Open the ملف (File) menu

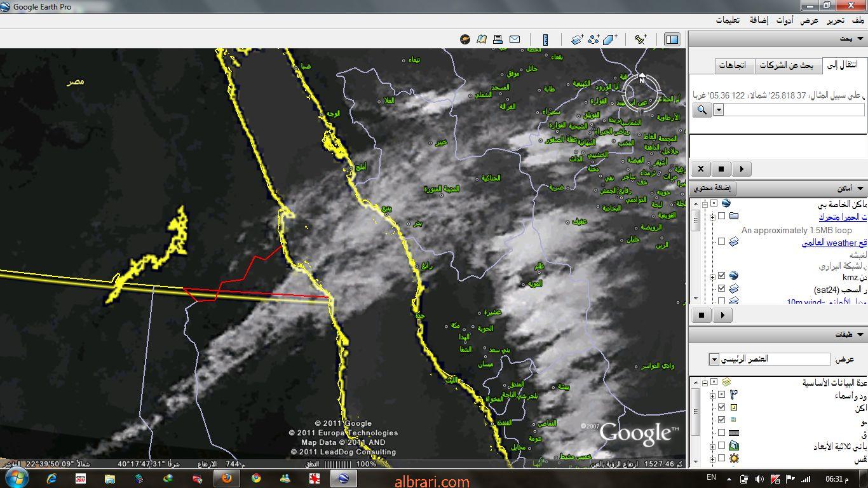[858, 20]
